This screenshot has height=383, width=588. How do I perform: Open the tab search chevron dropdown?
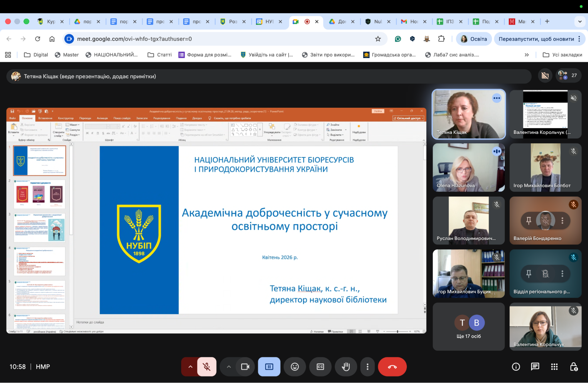tap(580, 21)
